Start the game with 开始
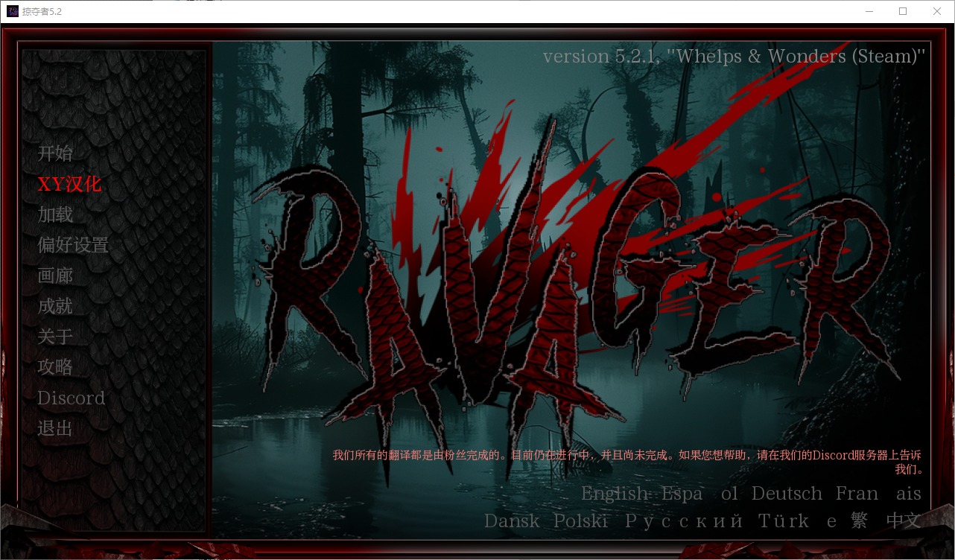The height and width of the screenshot is (560, 955). [55, 153]
